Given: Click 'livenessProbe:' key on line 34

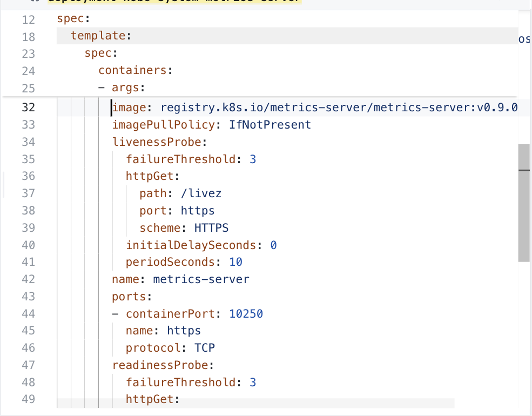Looking at the screenshot, I should click(x=159, y=142).
